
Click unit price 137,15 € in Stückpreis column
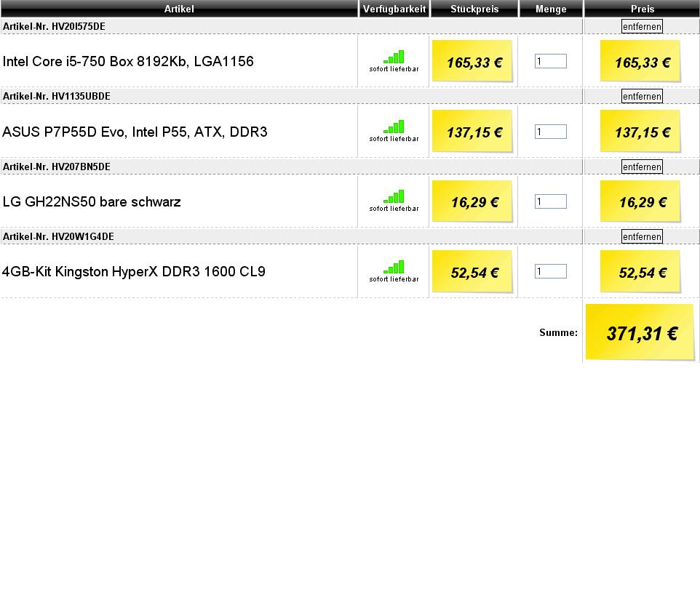point(472,131)
